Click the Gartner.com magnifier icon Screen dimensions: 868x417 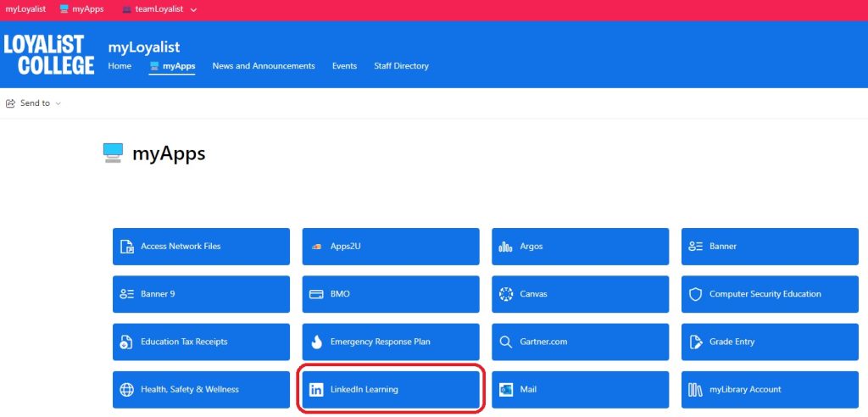click(505, 342)
